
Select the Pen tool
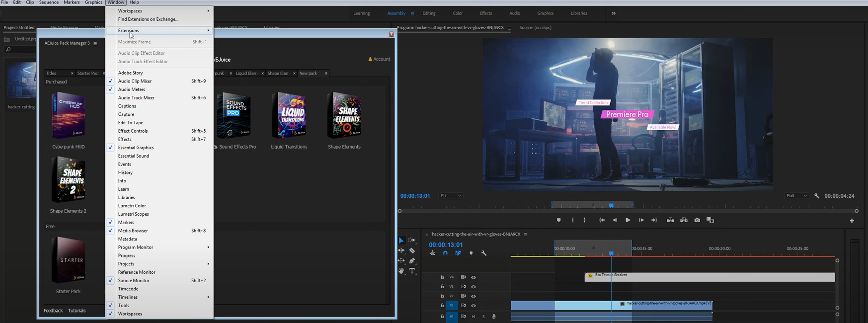(412, 261)
